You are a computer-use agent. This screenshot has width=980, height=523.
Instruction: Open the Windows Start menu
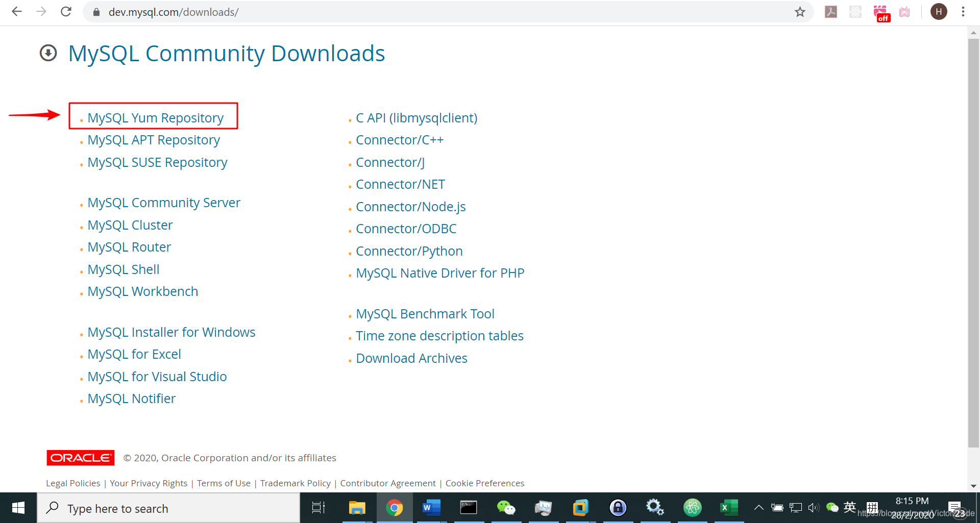(x=17, y=508)
